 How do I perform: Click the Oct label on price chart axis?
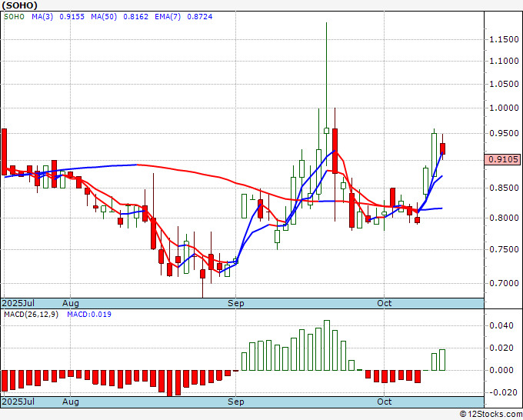[385, 303]
